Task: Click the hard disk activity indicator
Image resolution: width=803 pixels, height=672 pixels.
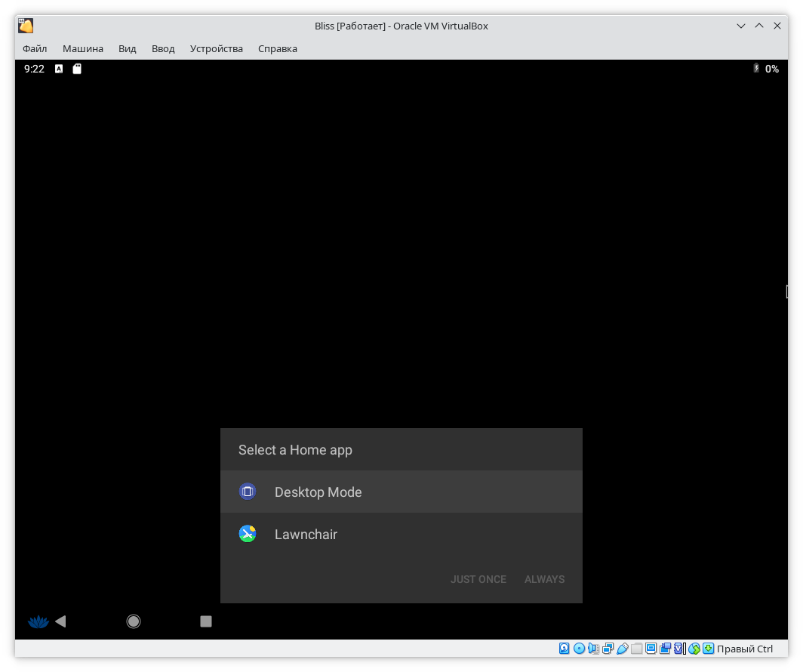Action: [x=565, y=649]
